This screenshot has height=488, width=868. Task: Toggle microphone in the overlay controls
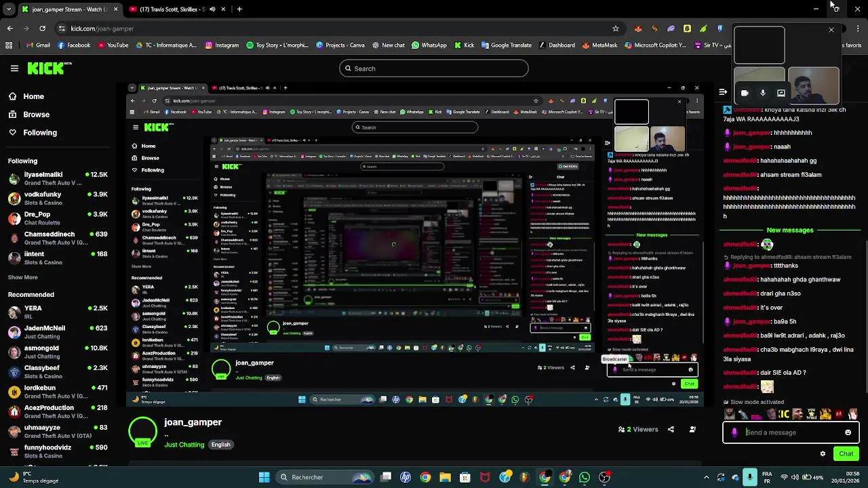[x=763, y=93]
